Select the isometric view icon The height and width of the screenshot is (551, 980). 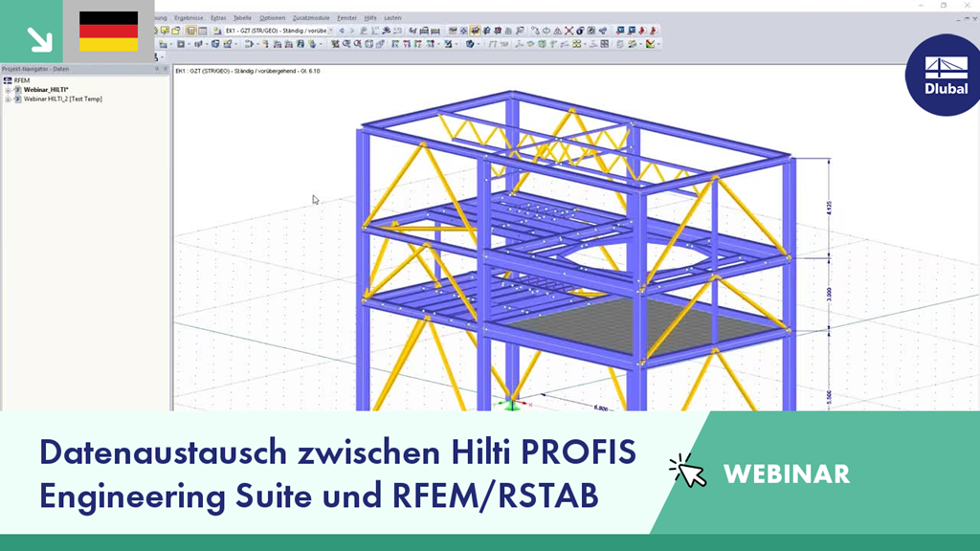(430, 44)
